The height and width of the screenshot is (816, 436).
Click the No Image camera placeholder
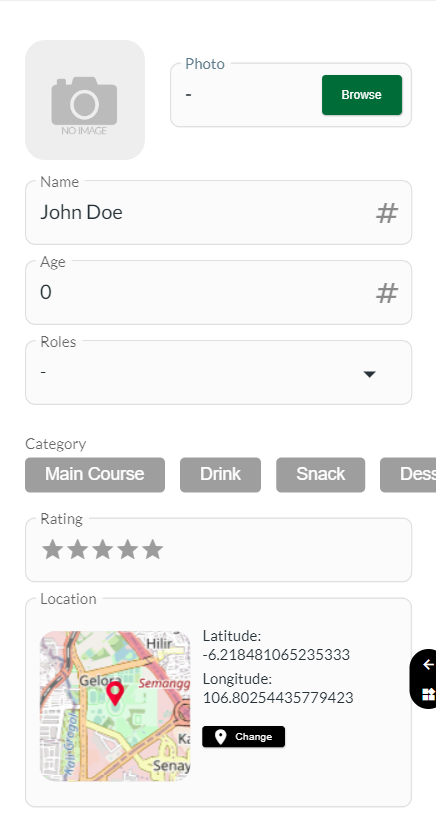pyautogui.click(x=85, y=100)
